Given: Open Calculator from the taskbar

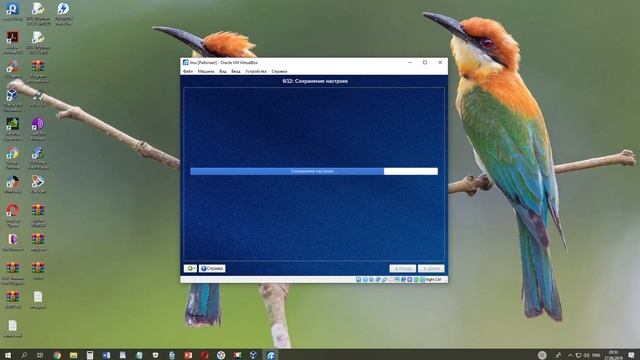Looking at the screenshot, I should click(89, 355).
